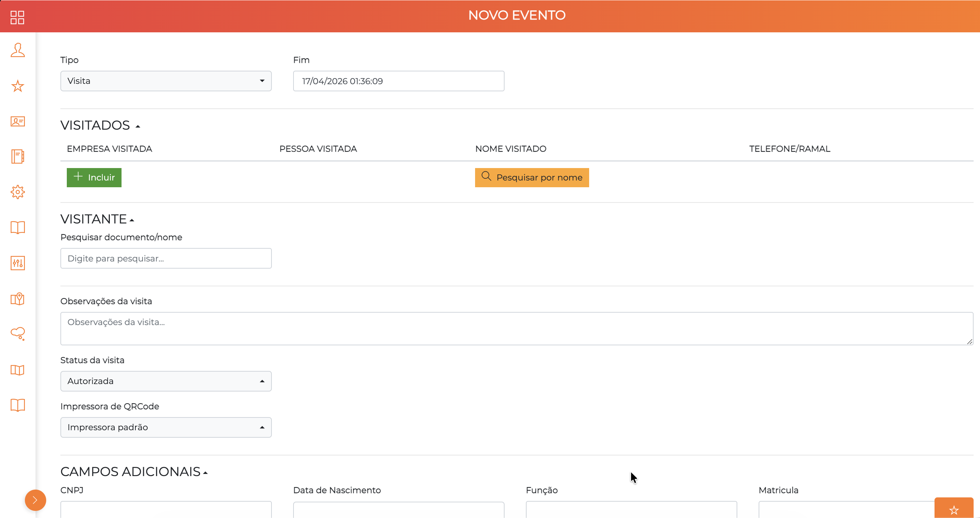Select the star favorites sidebar icon

tap(17, 86)
